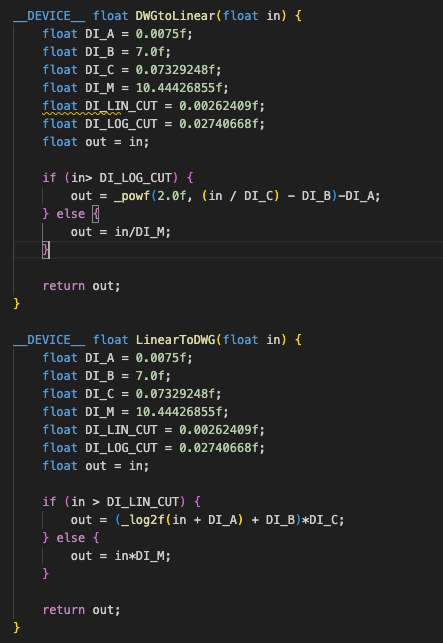Click the 2.0f argument inside _powf
This screenshot has height=643, width=443.
click(x=172, y=196)
